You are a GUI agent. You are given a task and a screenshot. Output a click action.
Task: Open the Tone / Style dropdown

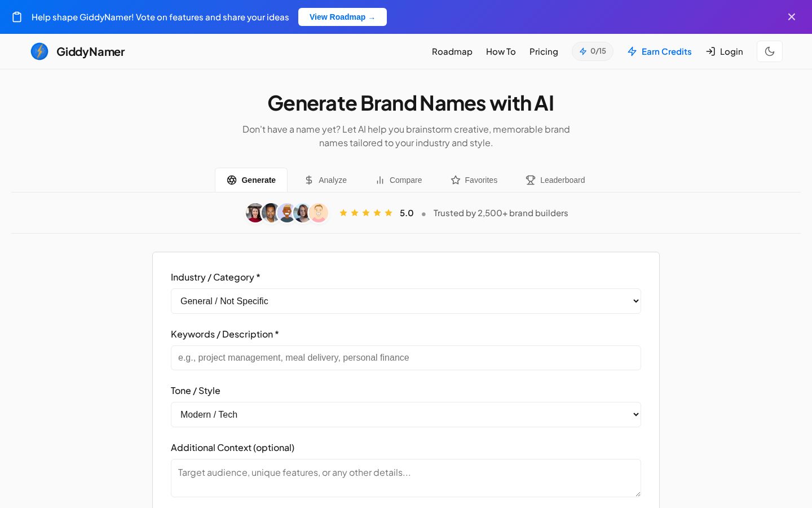point(406,414)
